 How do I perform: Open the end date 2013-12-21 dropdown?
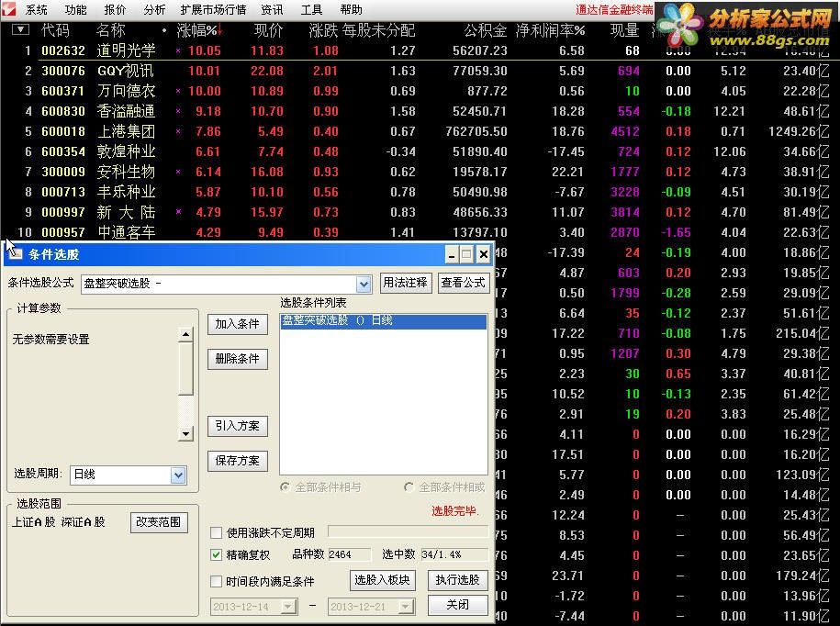pyautogui.click(x=407, y=607)
